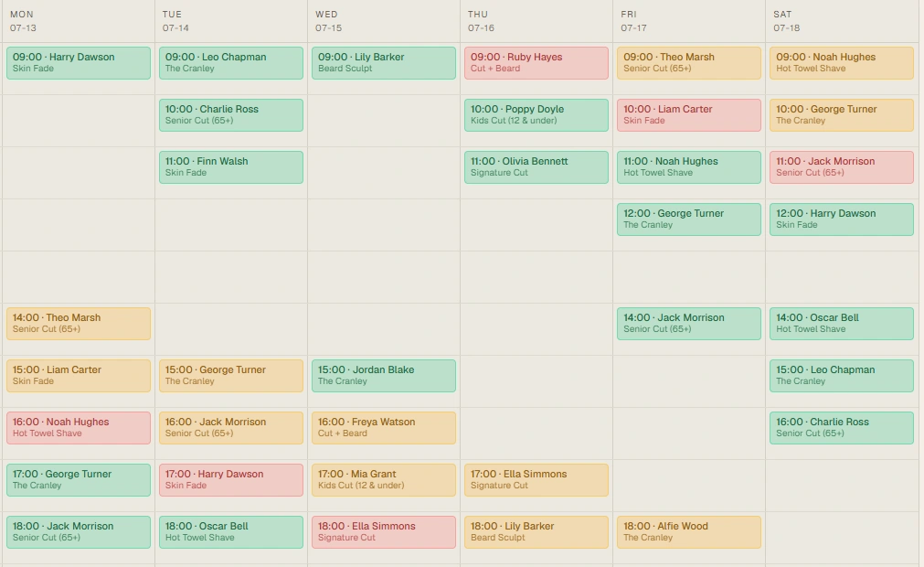Click the MON 07-13 column header
924x567 pixels.
pyautogui.click(x=79, y=21)
